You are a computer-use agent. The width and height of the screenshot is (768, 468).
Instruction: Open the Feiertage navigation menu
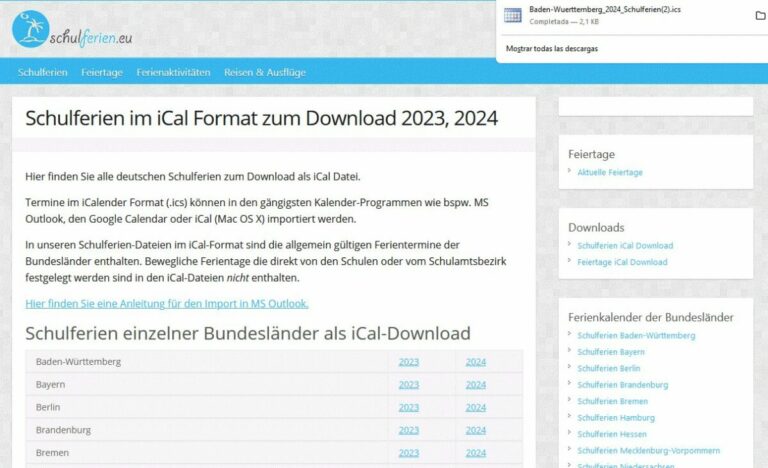102,72
